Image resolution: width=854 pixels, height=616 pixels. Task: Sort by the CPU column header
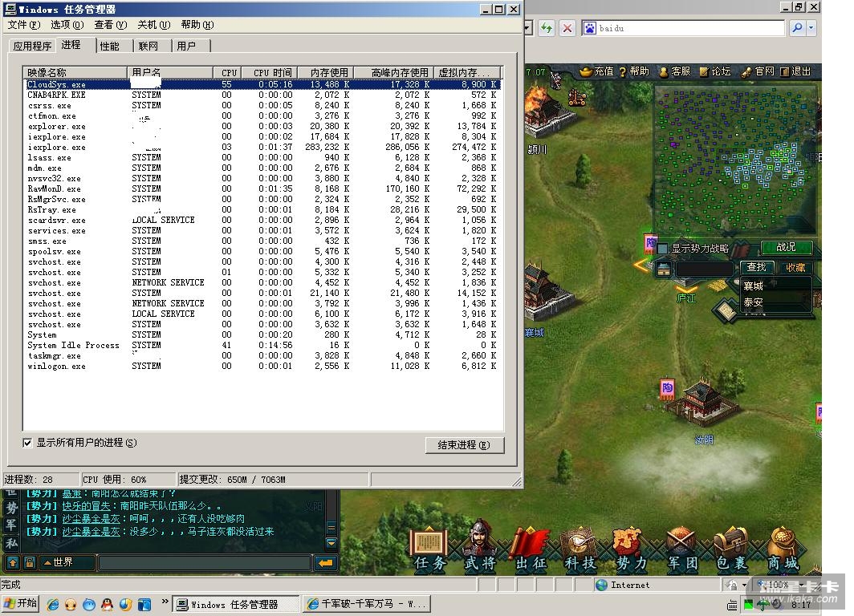(x=228, y=72)
